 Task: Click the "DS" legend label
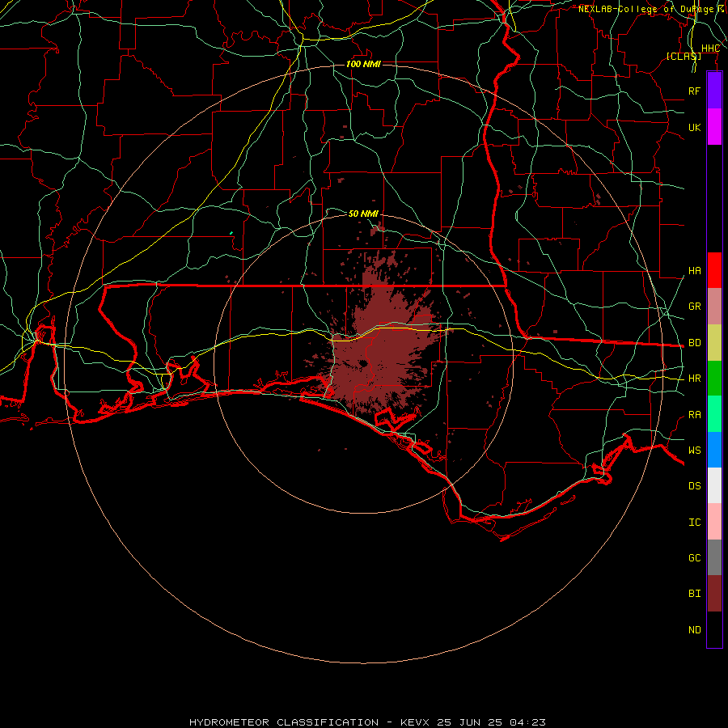coord(695,486)
